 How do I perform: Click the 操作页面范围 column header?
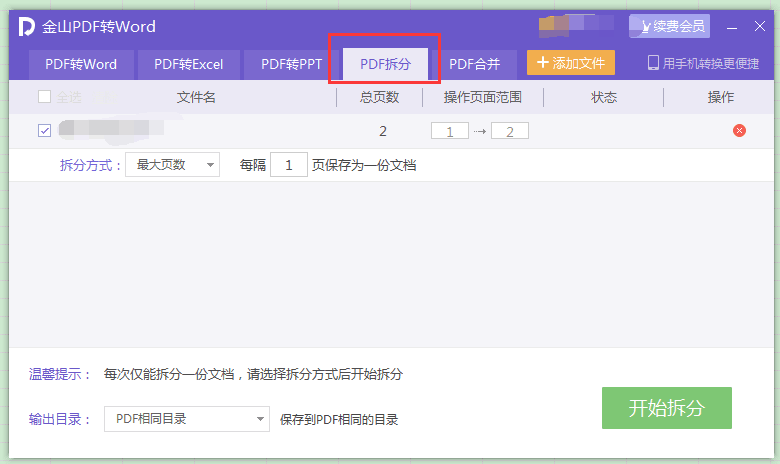(483, 97)
